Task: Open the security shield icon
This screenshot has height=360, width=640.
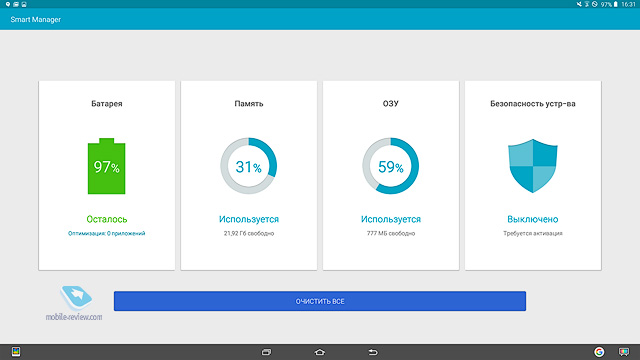Action: coord(533,166)
